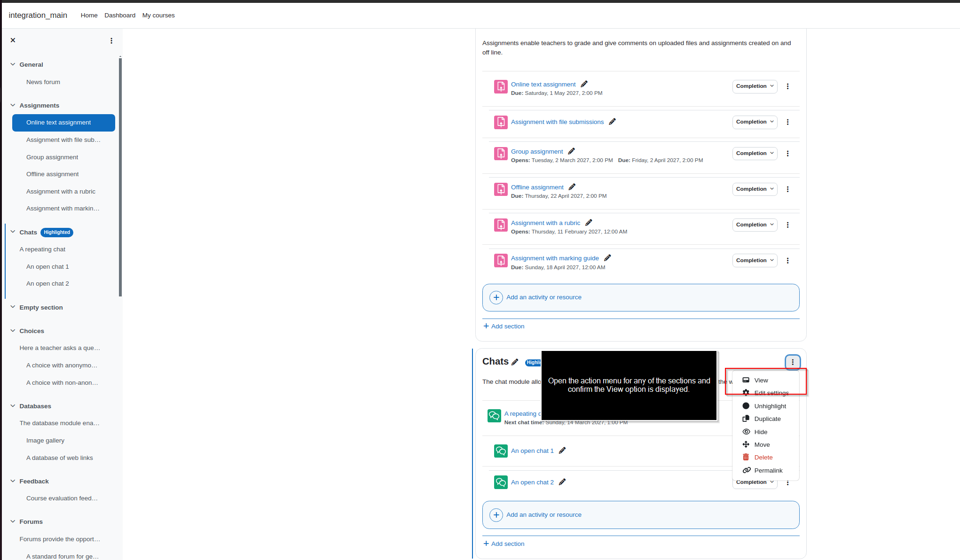The height and width of the screenshot is (560, 960).
Task: Collapse the Choices section in course index
Action: click(13, 331)
